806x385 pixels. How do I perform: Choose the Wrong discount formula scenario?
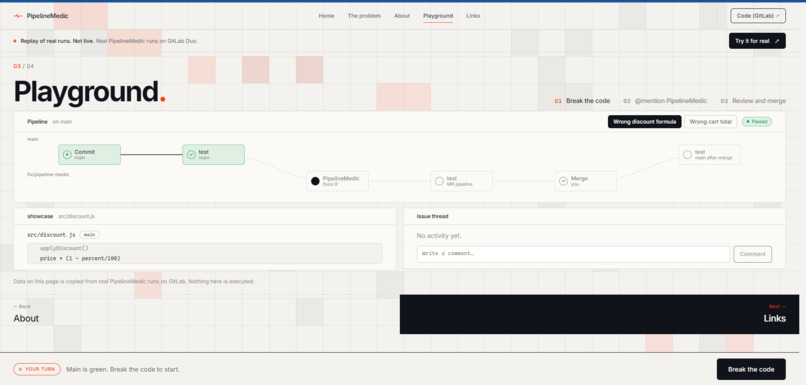pyautogui.click(x=645, y=122)
